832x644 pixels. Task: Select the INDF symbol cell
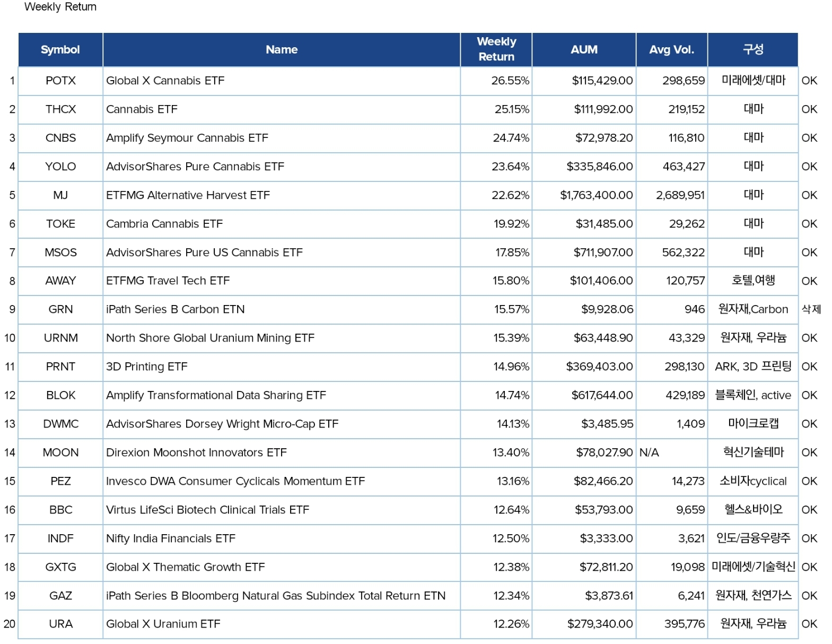tap(60, 538)
